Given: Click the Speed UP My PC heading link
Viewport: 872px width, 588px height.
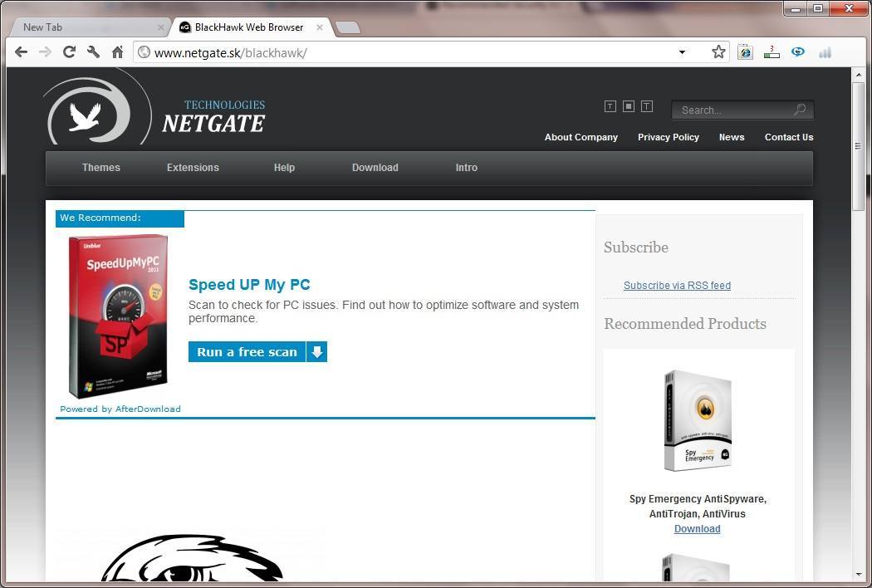Looking at the screenshot, I should coord(249,285).
